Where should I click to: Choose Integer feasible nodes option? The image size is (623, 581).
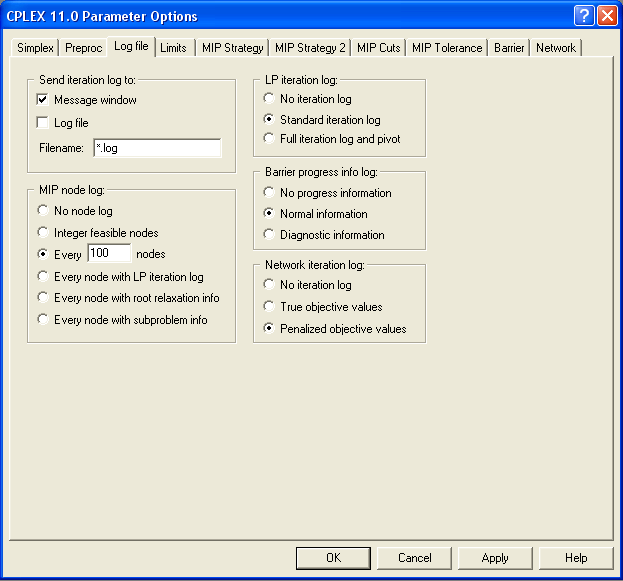[43, 232]
